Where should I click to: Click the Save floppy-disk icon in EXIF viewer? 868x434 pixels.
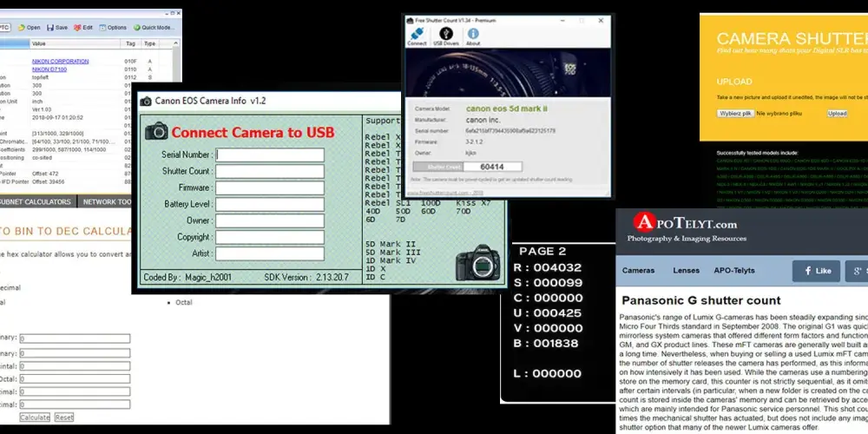pyautogui.click(x=49, y=27)
